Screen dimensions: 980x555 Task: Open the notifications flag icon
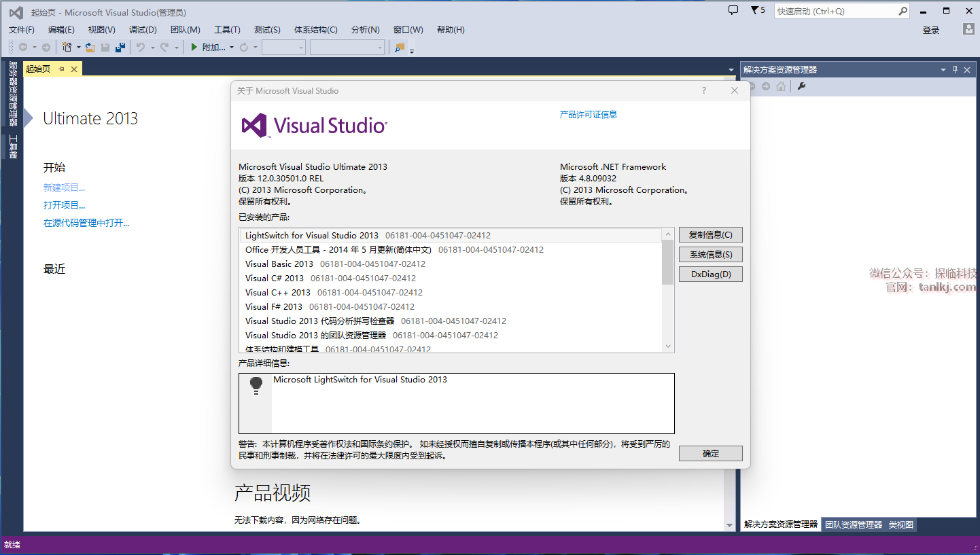754,10
